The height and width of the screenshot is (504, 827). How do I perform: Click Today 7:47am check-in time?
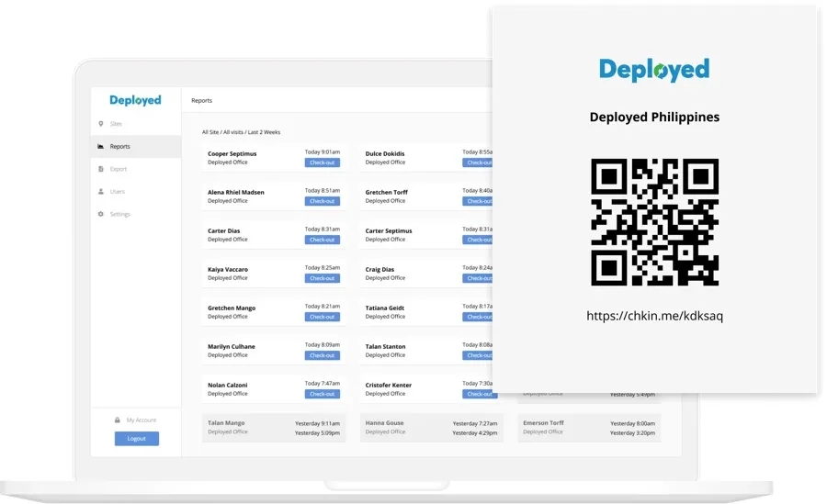(323, 383)
